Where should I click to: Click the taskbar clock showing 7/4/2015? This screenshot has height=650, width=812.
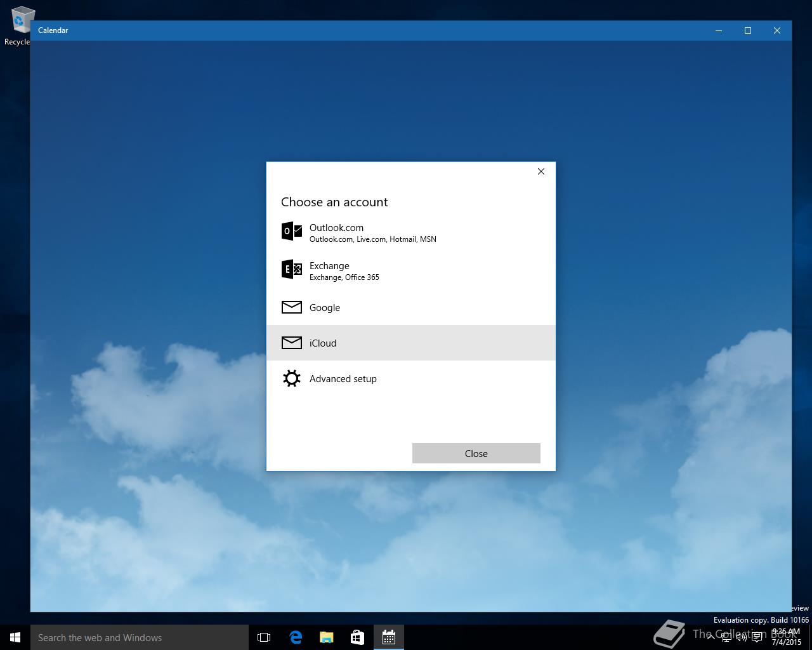[787, 637]
